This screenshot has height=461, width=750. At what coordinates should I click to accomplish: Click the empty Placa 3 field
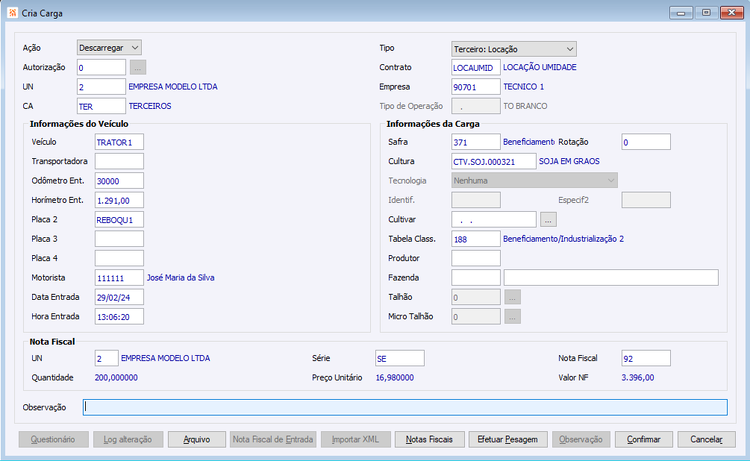119,239
